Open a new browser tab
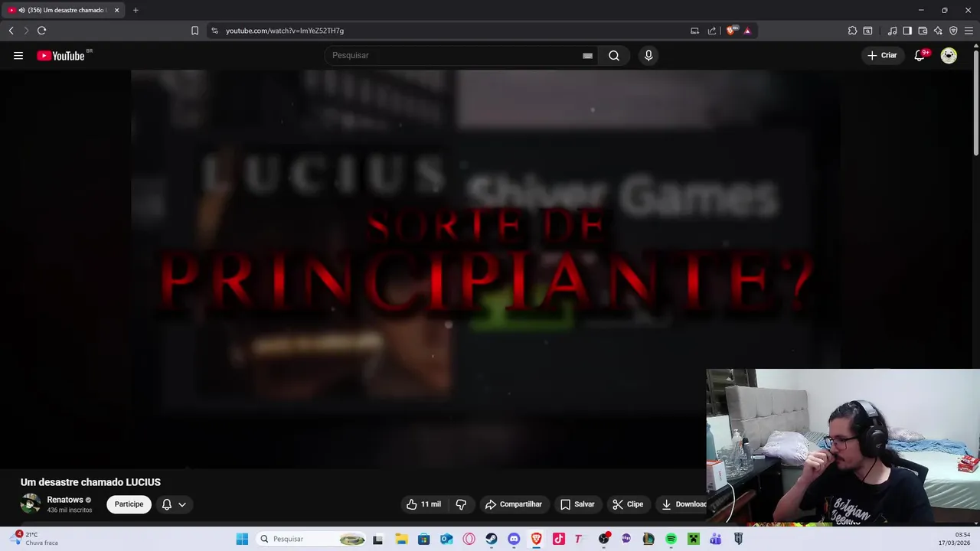 point(136,10)
